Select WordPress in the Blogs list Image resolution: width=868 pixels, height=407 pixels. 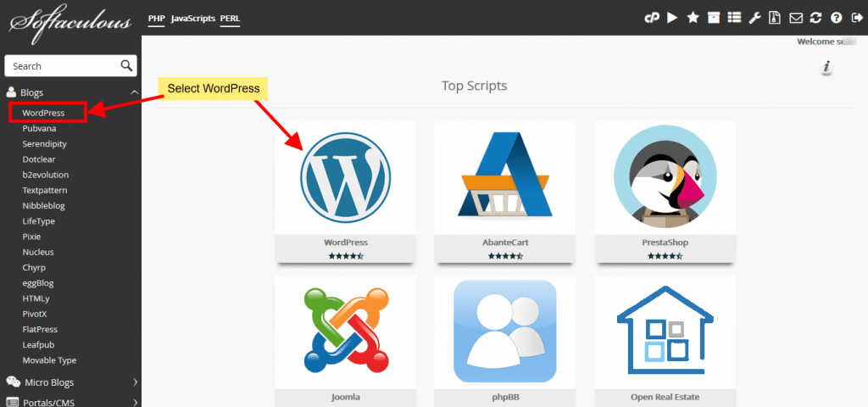coord(43,113)
